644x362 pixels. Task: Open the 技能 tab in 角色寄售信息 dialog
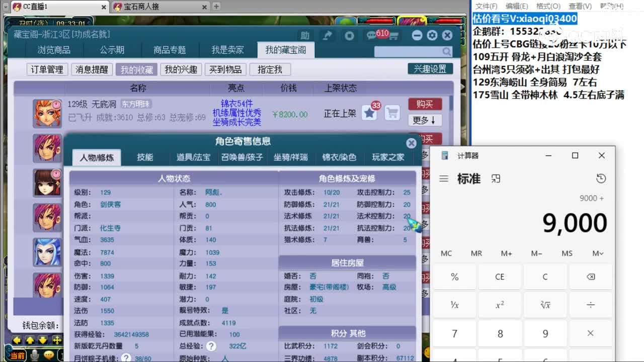(145, 157)
